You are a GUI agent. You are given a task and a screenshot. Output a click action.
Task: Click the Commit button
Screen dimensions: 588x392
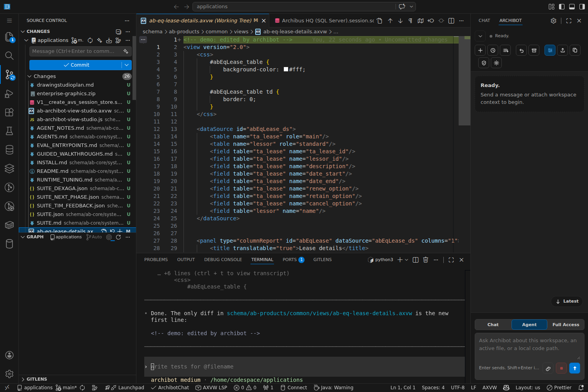tap(76, 65)
